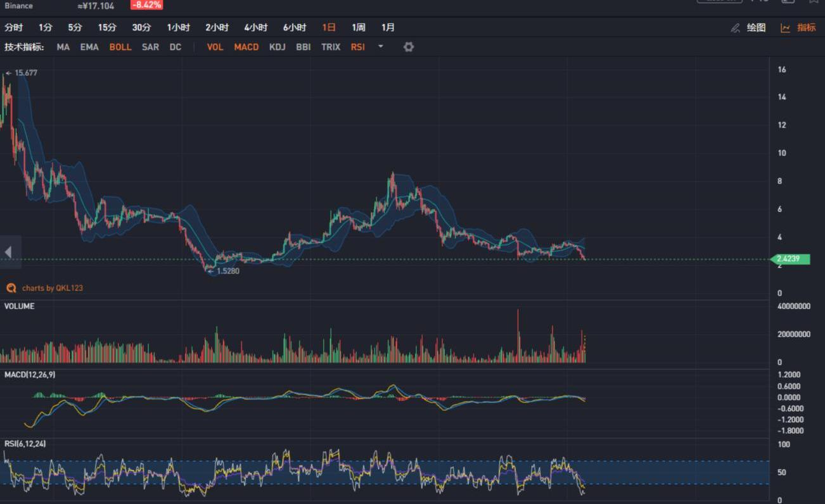Viewport: 825px width, 504px height.
Task: Expand the indicator list dropdown arrow
Action: [381, 46]
